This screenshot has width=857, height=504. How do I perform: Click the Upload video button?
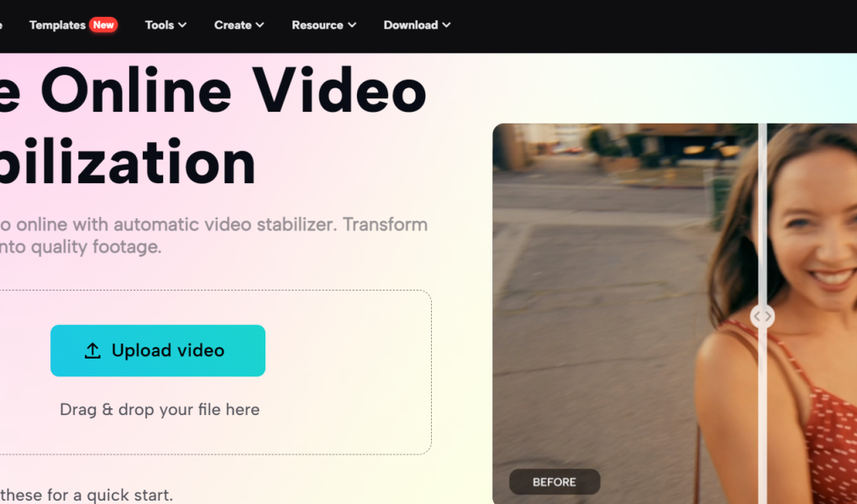coord(158,350)
